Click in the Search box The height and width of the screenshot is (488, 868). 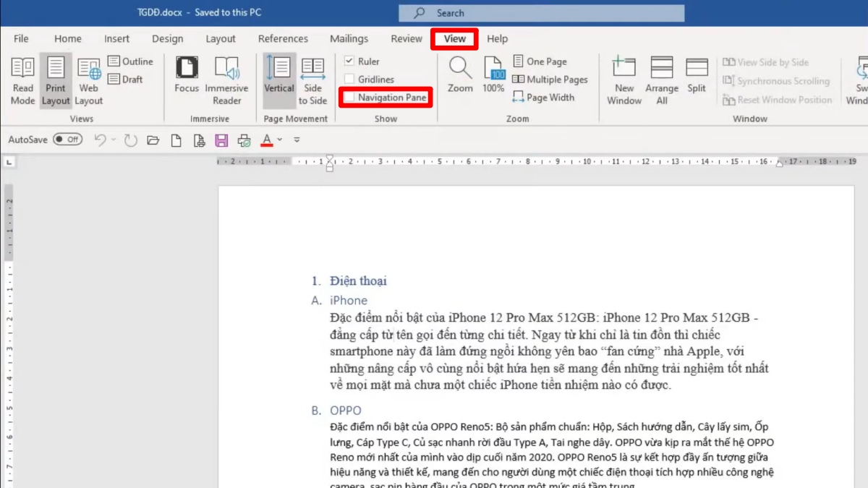(x=541, y=13)
